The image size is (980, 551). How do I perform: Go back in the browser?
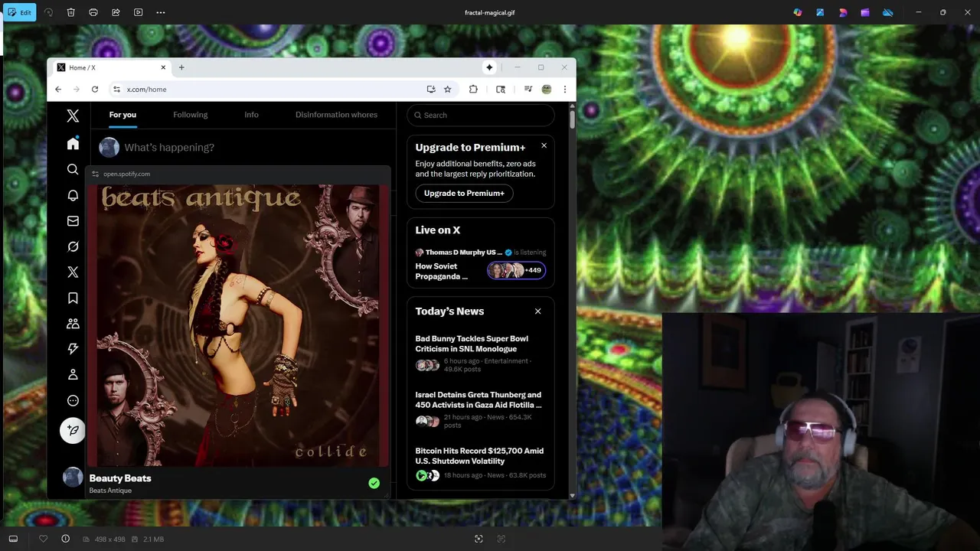click(x=58, y=90)
